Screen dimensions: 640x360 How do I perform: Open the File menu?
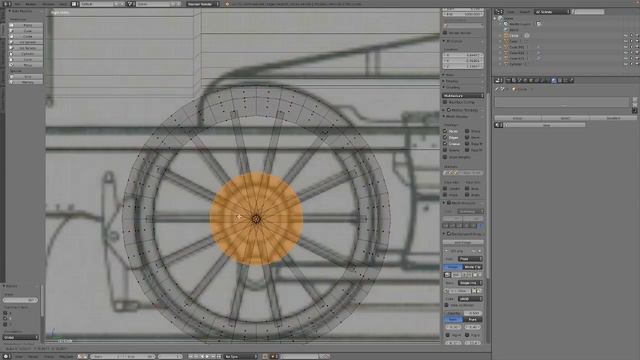(18, 4)
